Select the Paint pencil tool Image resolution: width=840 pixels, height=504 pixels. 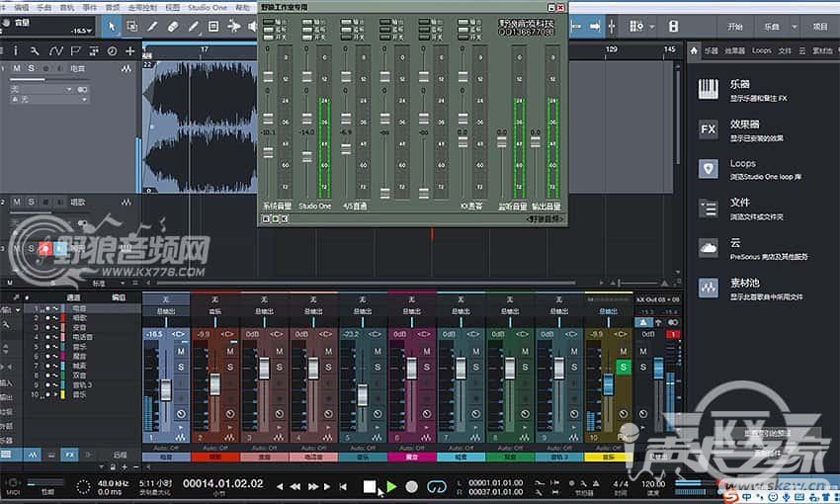tap(193, 27)
